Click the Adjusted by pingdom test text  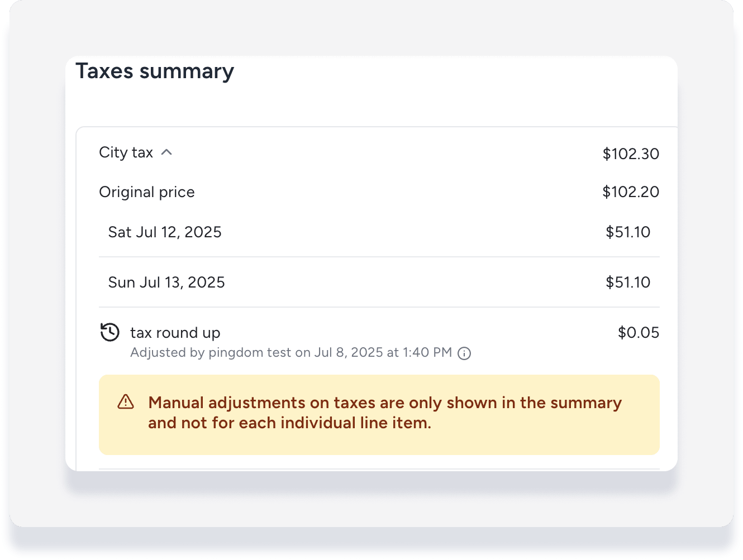coord(211,353)
